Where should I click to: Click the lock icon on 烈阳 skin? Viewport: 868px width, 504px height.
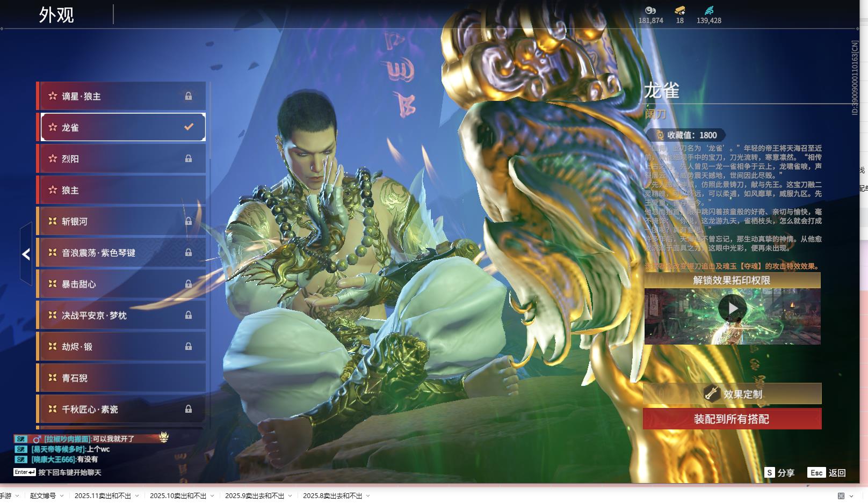189,159
